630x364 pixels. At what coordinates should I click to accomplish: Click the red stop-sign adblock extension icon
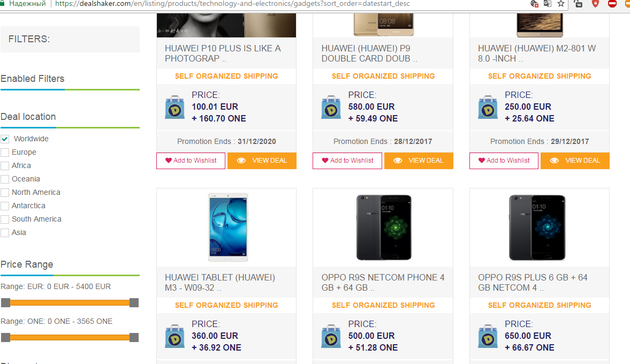tap(612, 3)
